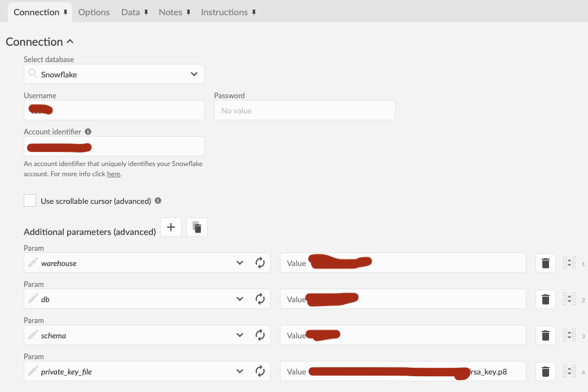Open the 'here' link for account info

point(113,174)
